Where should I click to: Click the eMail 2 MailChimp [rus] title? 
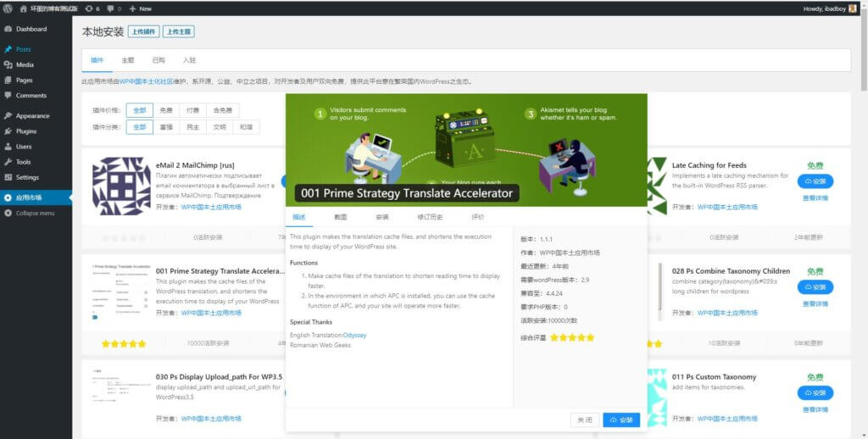point(196,165)
